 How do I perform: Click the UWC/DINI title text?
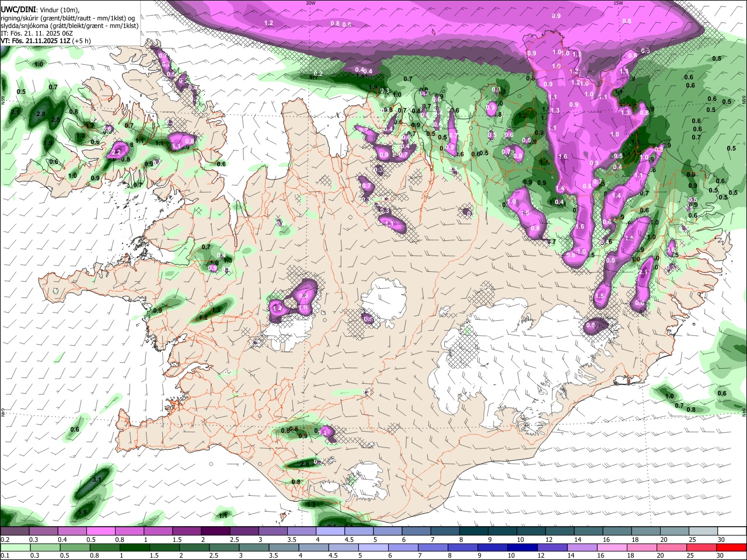(18, 10)
